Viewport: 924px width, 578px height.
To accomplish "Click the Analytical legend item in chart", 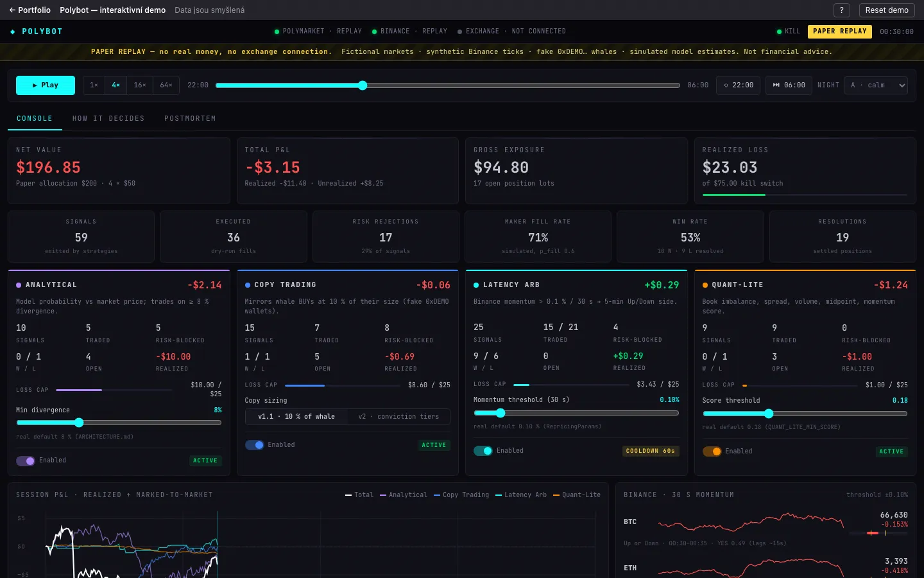I will [x=404, y=495].
